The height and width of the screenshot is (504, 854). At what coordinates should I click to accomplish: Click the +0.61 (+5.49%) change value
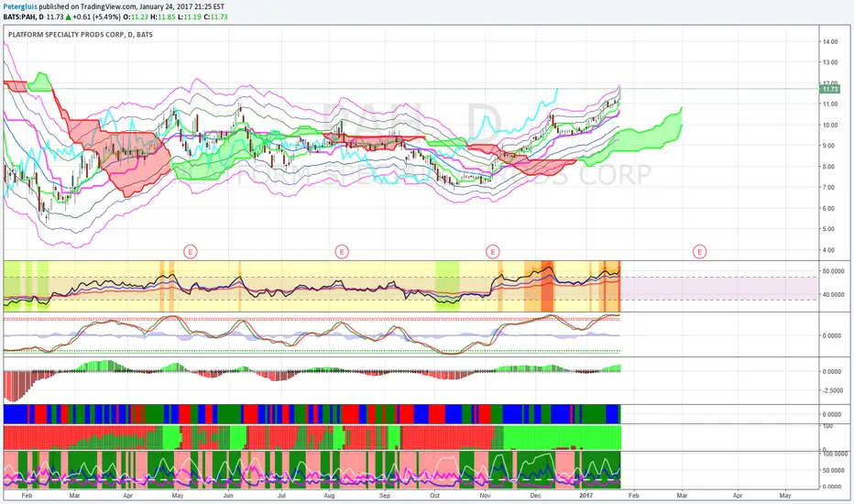click(96, 16)
